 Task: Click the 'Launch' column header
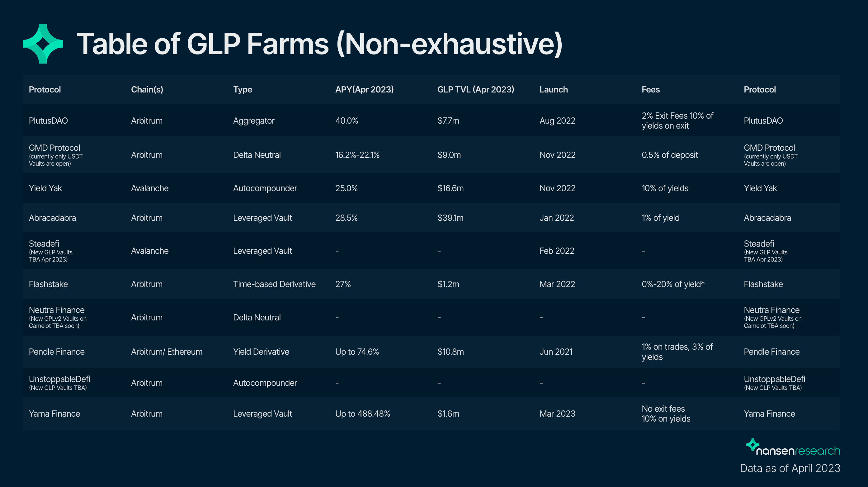pyautogui.click(x=554, y=90)
